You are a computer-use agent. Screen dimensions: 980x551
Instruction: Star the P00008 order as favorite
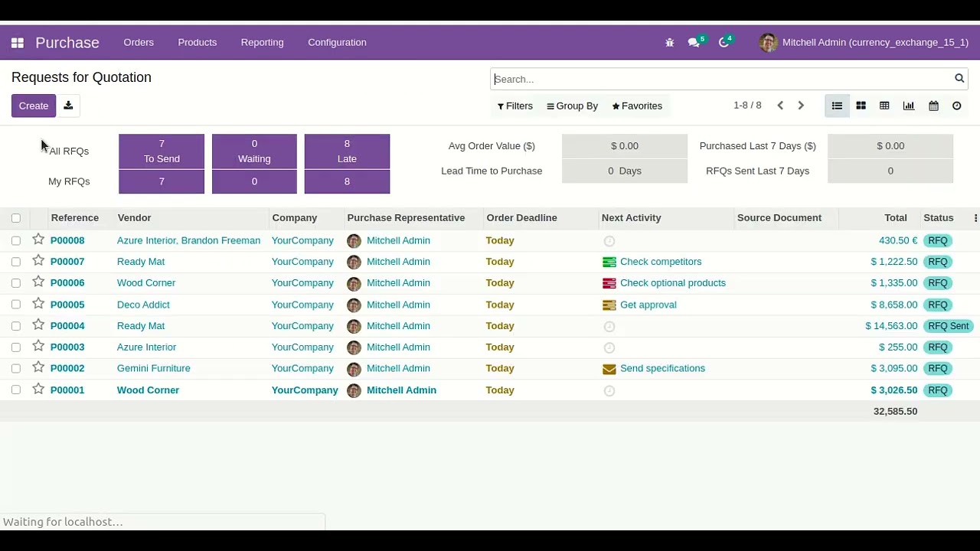coord(38,240)
